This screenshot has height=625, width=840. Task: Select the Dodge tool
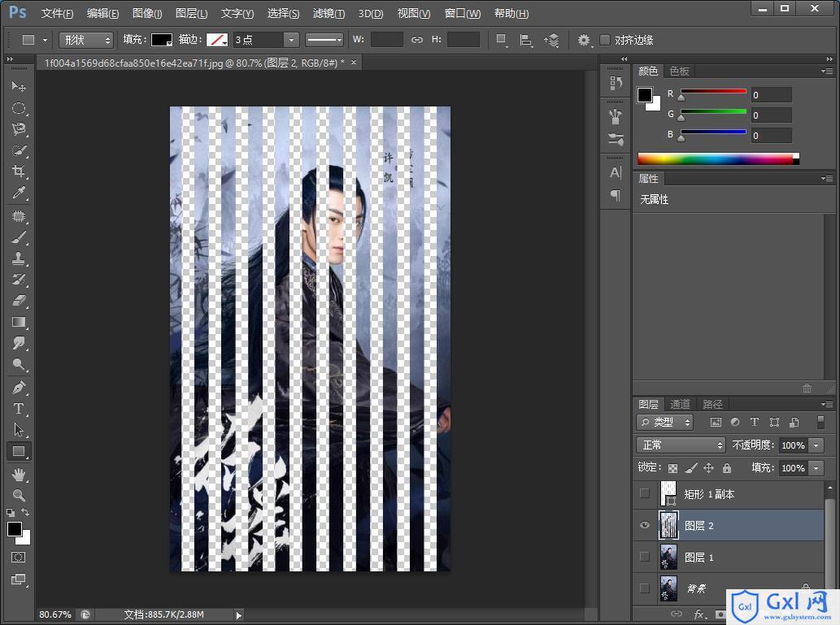point(19,364)
